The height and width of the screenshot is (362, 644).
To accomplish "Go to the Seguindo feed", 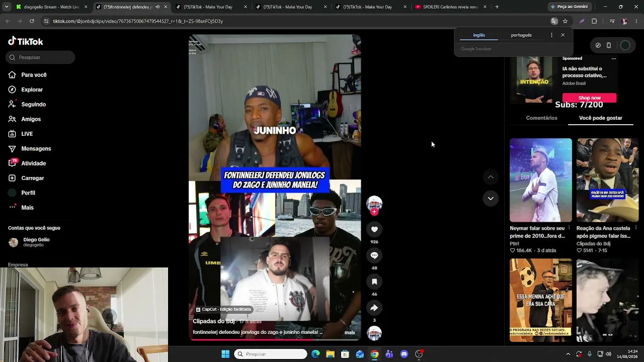I will coord(27,104).
